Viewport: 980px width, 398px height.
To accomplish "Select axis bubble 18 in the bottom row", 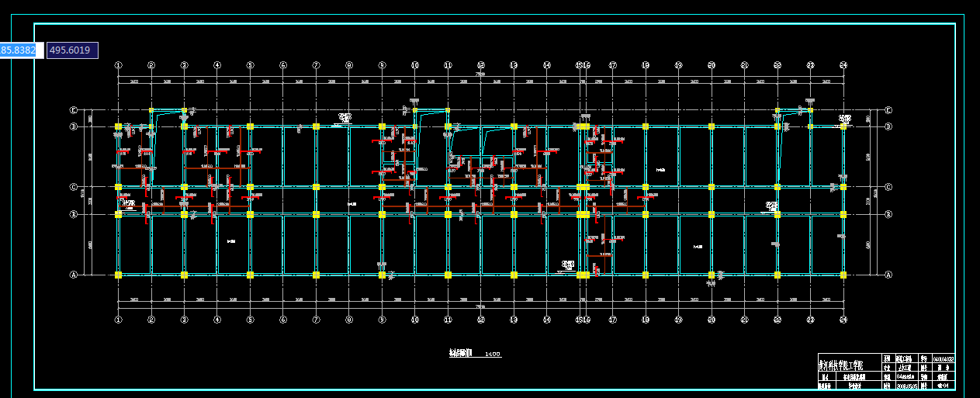I will [x=646, y=319].
